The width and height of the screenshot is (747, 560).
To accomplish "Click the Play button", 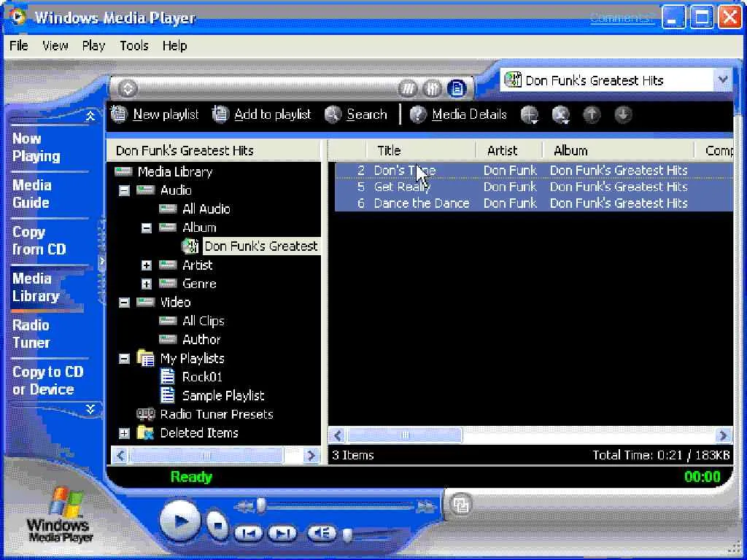I will tap(181, 521).
